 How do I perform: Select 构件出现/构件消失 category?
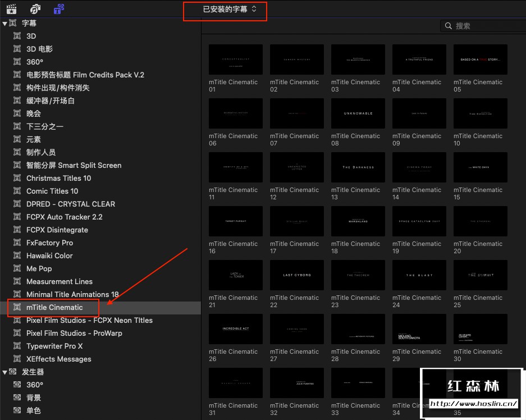pyautogui.click(x=58, y=88)
